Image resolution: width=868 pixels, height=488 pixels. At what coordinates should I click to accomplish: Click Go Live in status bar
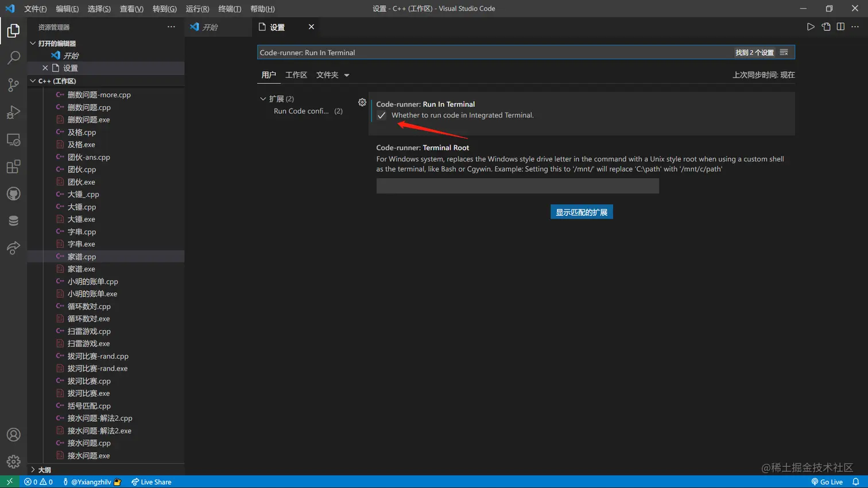(x=827, y=482)
